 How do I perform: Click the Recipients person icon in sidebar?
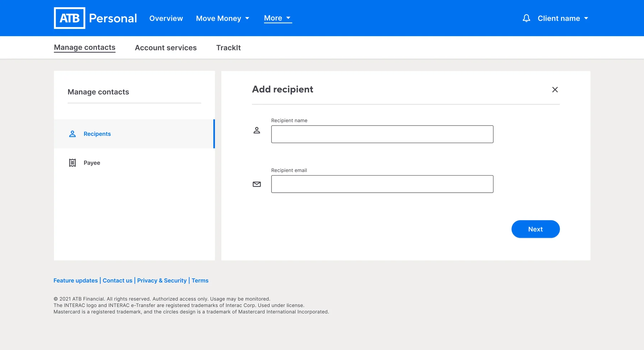72,134
